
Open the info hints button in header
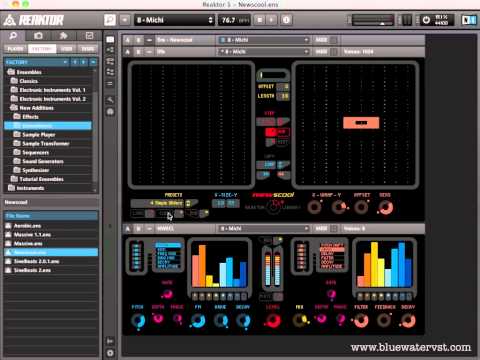[286, 20]
